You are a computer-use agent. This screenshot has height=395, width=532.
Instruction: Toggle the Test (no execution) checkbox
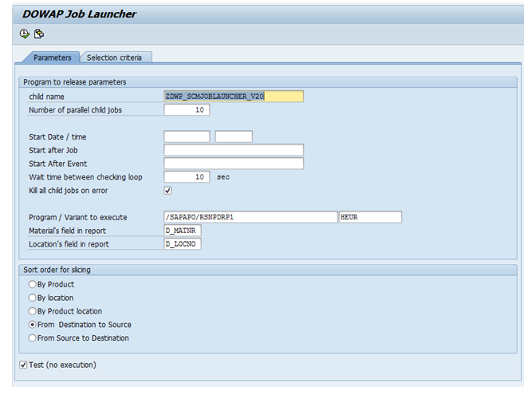[23, 365]
